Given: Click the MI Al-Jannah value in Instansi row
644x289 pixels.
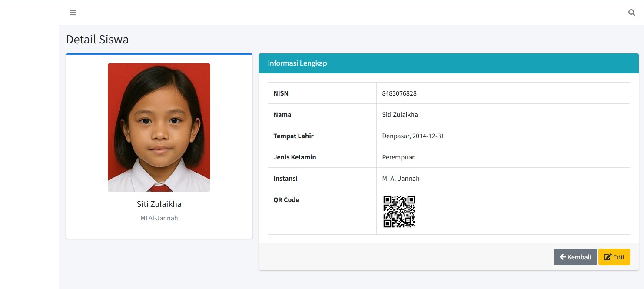Looking at the screenshot, I should (401, 179).
